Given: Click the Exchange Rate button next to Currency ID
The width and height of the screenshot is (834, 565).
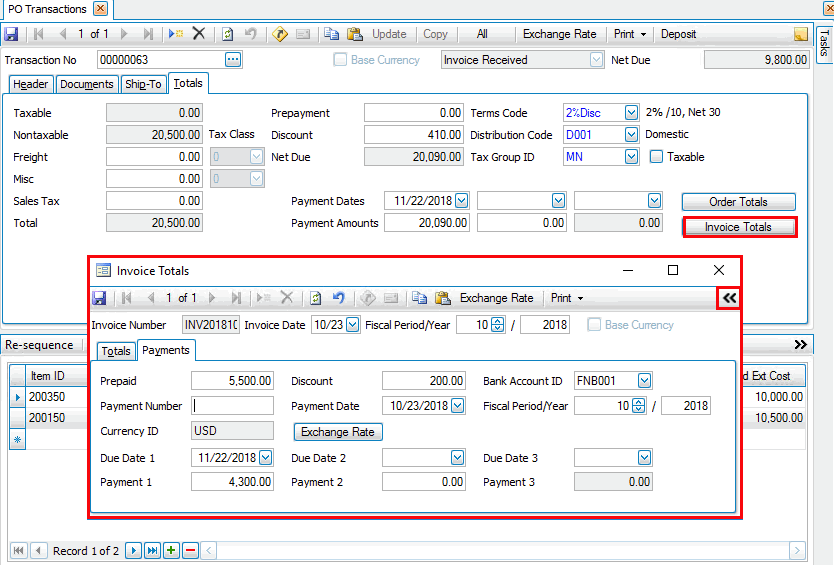Looking at the screenshot, I should click(x=338, y=432).
